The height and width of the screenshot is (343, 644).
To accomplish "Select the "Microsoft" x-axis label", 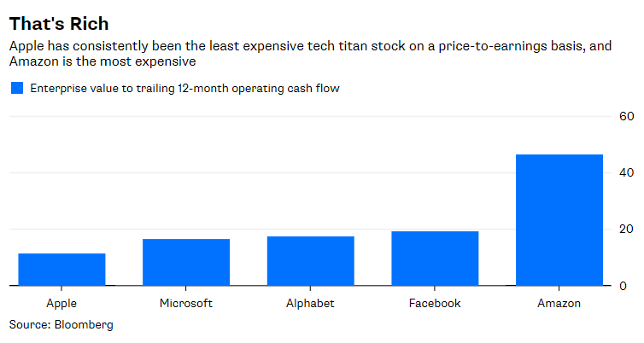I will (186, 303).
